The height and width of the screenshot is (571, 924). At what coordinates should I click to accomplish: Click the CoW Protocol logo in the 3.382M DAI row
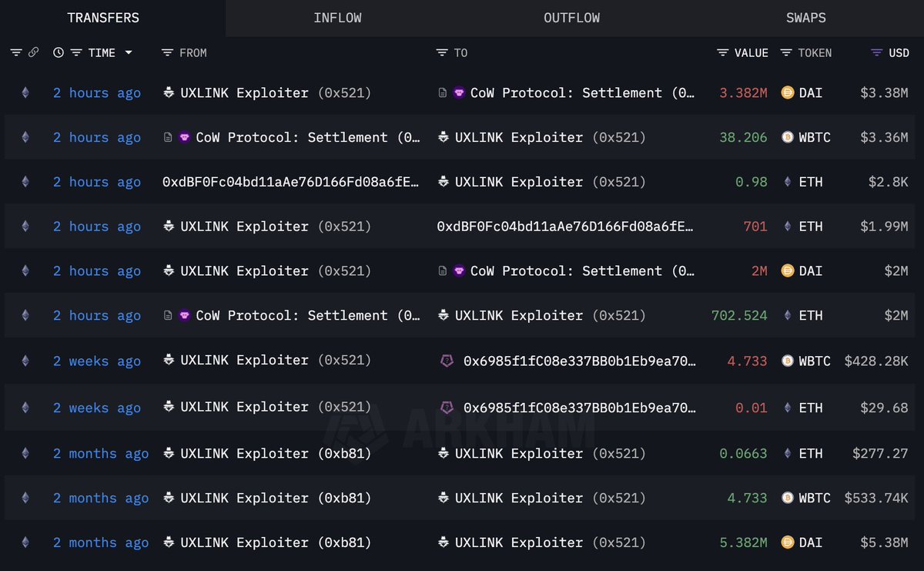459,92
